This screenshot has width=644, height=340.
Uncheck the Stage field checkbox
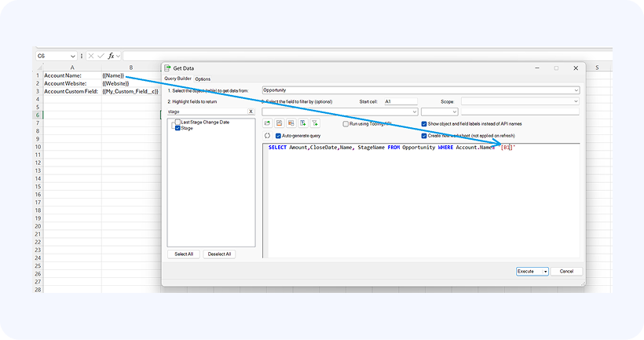(177, 128)
